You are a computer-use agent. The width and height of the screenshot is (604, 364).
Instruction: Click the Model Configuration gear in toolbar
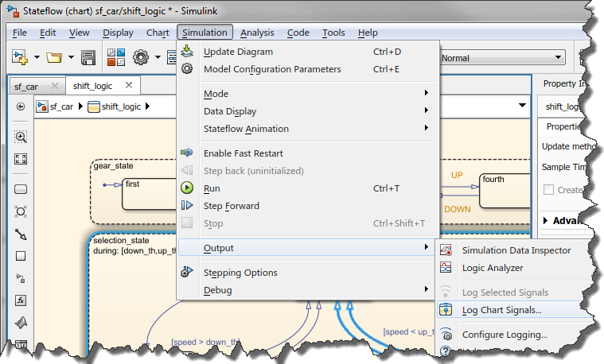coord(142,58)
